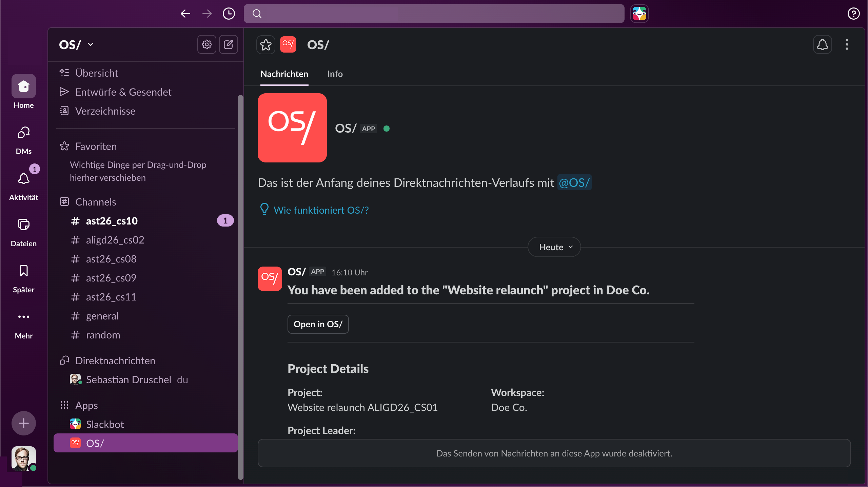Open the three-dot more options menu
This screenshot has height=487, width=868.
(x=847, y=44)
